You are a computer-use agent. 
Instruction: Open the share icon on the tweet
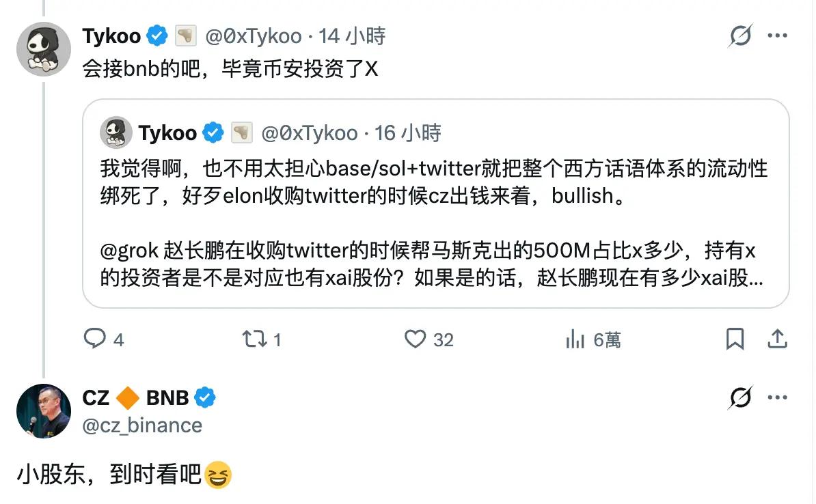776,338
